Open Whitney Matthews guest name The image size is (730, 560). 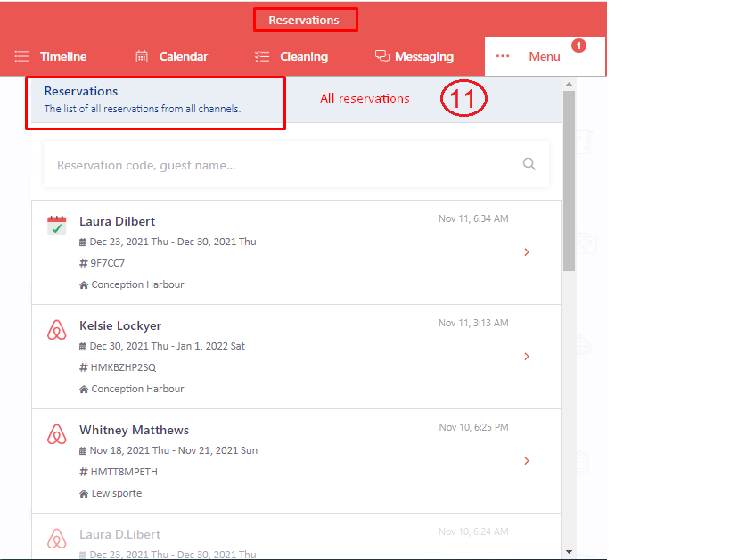[x=134, y=430]
